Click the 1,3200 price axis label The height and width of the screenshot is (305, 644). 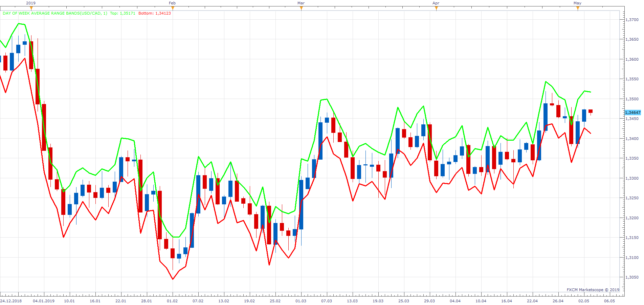pyautogui.click(x=632, y=218)
